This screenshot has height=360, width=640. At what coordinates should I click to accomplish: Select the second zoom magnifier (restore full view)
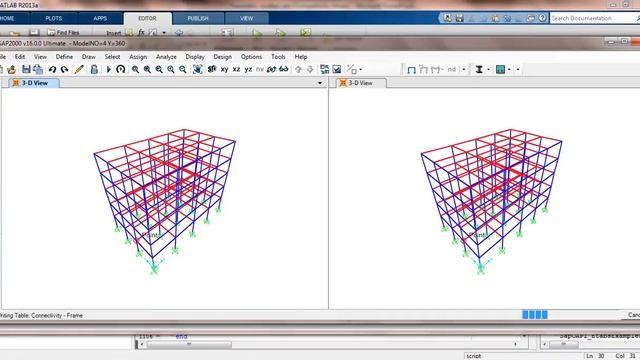[x=147, y=69]
